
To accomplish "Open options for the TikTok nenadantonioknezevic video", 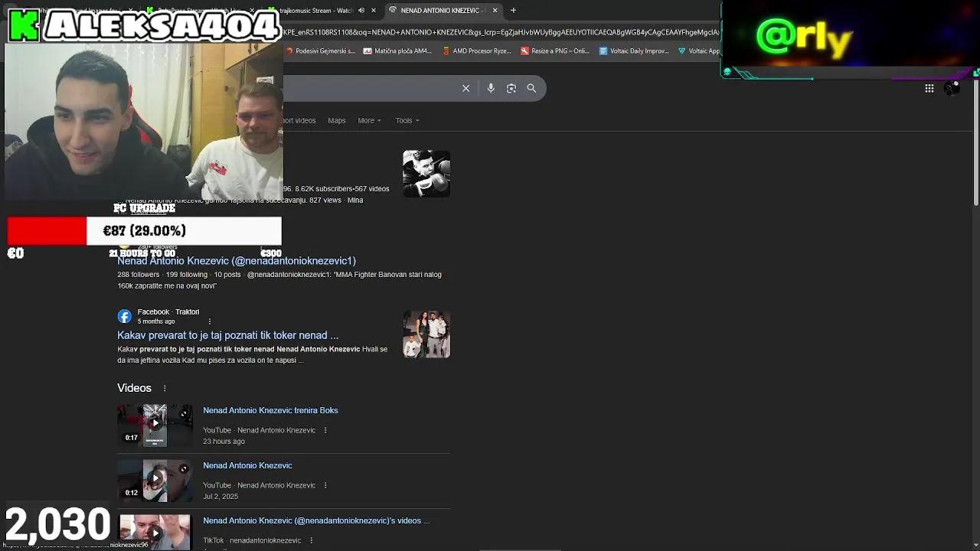I will coord(311,540).
